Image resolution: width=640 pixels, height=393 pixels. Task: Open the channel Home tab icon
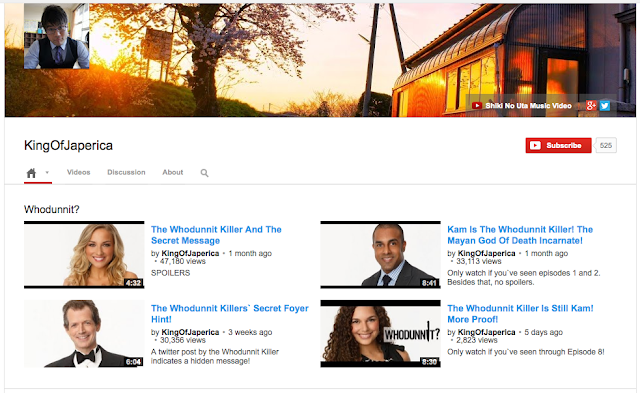[31, 173]
